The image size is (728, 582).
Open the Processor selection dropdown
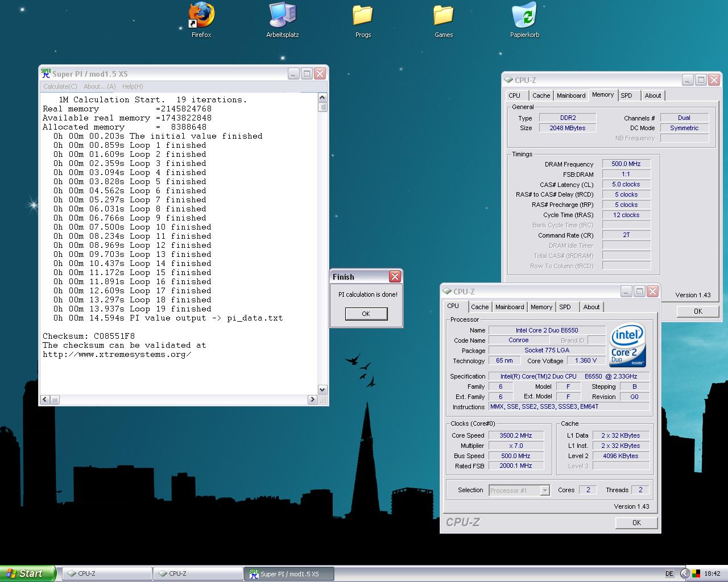point(545,490)
